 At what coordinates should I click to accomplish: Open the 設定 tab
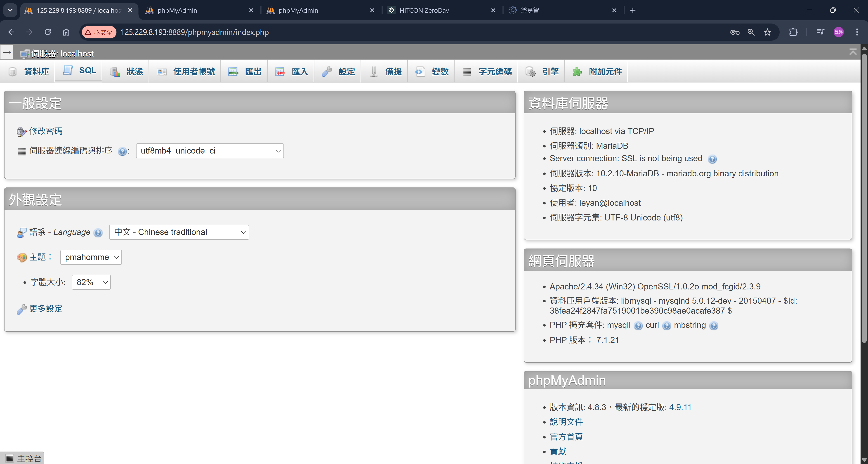[x=338, y=71]
